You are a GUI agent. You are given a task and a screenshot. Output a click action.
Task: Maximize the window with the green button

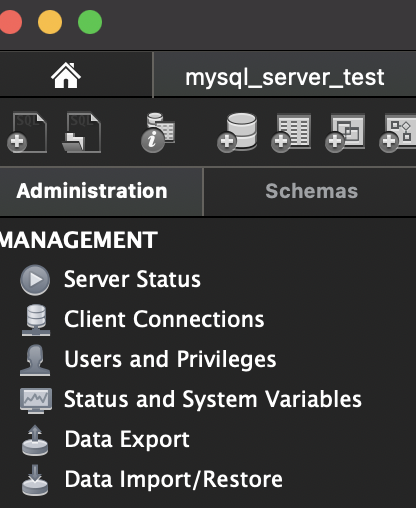(90, 22)
